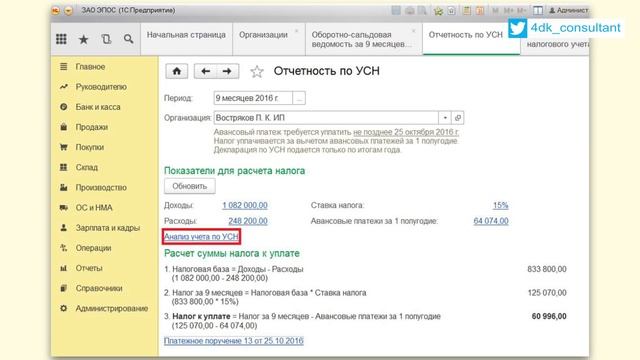Close the Организации tab

[297, 31]
